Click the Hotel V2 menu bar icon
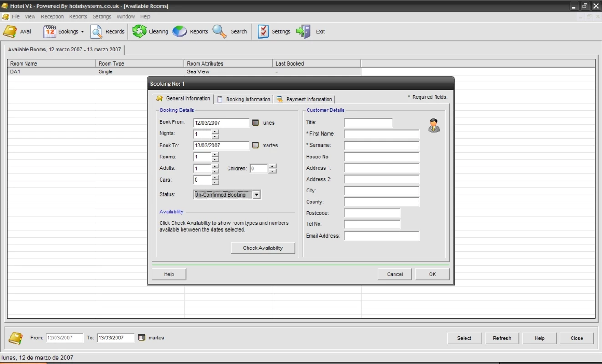The width and height of the screenshot is (602, 364). (5, 16)
